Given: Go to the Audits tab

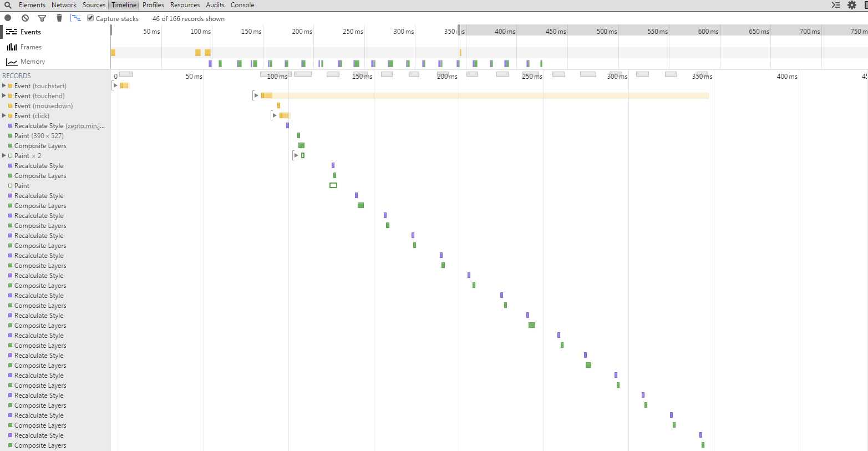Looking at the screenshot, I should point(215,5).
